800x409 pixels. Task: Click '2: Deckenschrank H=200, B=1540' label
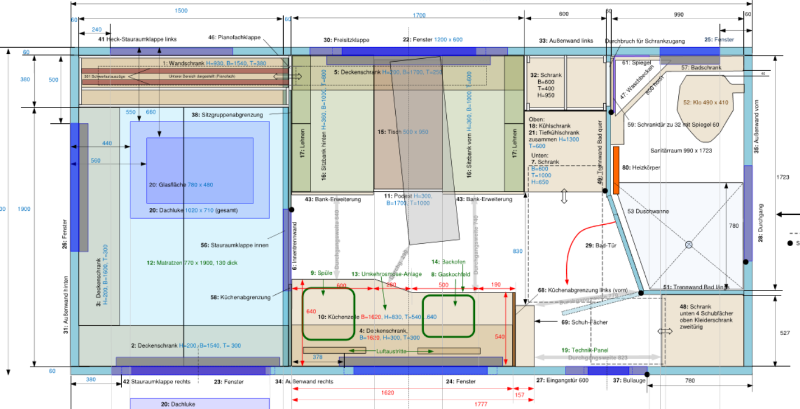click(186, 346)
